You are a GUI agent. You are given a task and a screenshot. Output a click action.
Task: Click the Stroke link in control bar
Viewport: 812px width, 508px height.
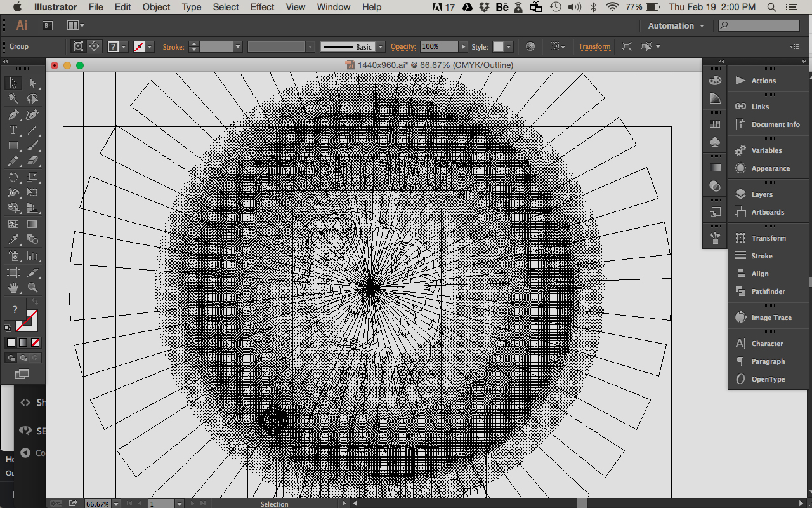pyautogui.click(x=173, y=46)
